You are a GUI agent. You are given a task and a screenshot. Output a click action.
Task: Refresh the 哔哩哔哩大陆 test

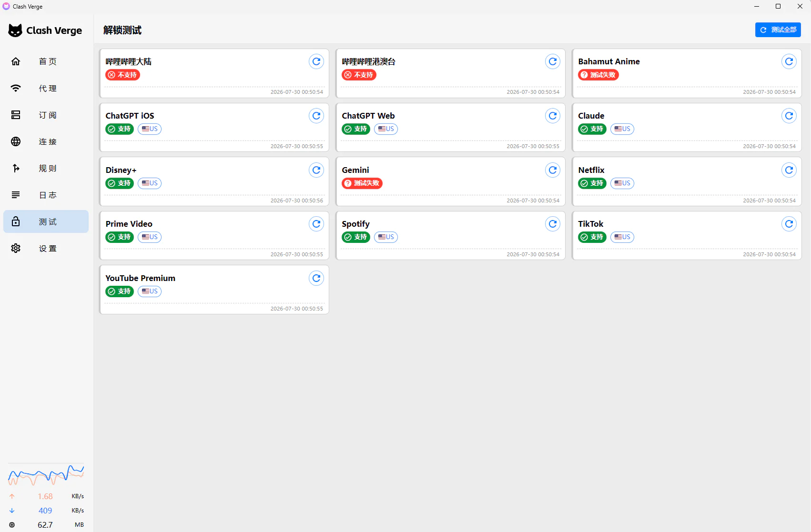tap(316, 61)
